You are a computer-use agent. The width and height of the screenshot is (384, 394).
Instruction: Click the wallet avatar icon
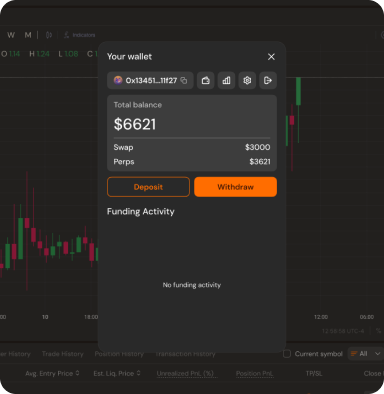tap(118, 80)
